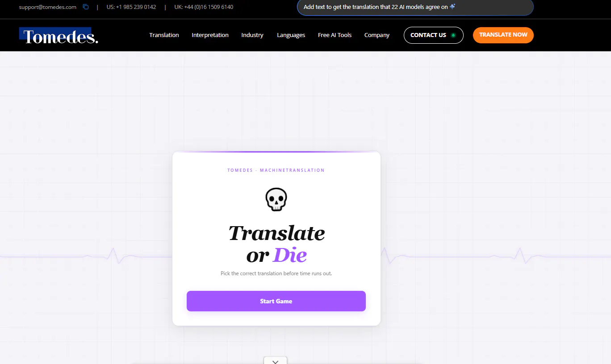Start the Translate or Die game
Screen dimensions: 611x364
pyautogui.click(x=276, y=301)
